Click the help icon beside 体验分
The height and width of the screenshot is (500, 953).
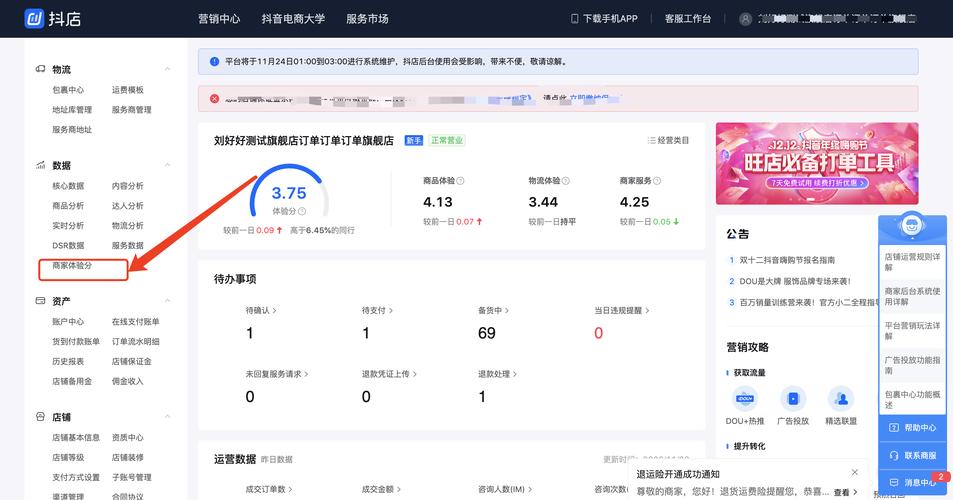pyautogui.click(x=302, y=212)
